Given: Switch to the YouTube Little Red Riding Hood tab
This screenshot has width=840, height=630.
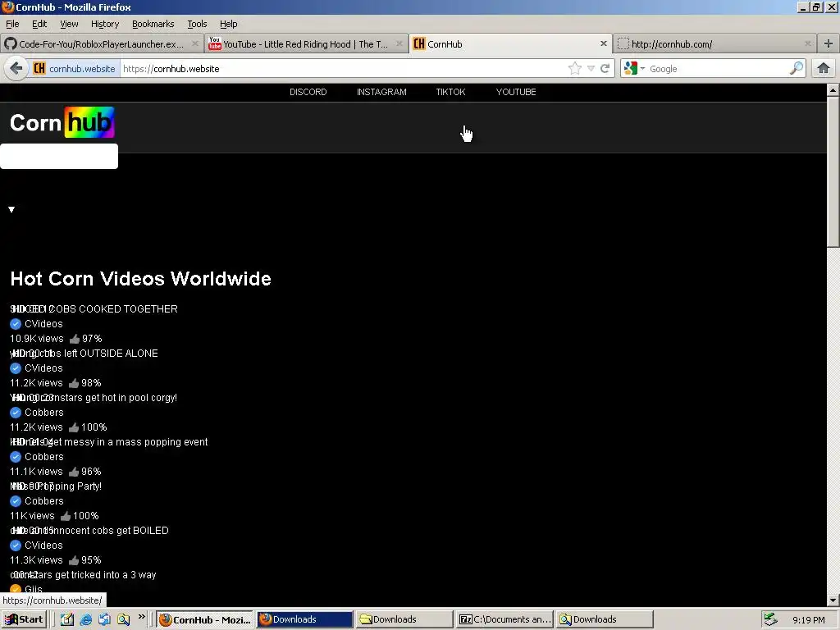Looking at the screenshot, I should click(305, 44).
